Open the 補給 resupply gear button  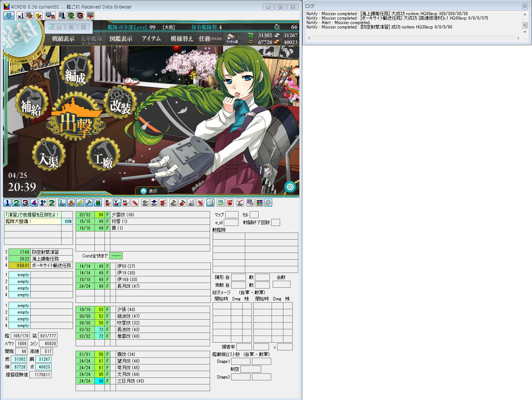point(31,103)
